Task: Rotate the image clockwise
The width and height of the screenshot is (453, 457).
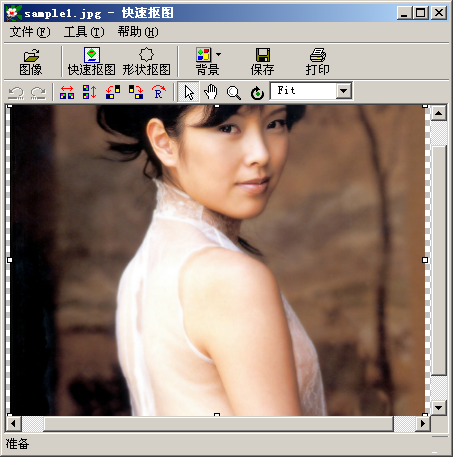Action: point(136,92)
